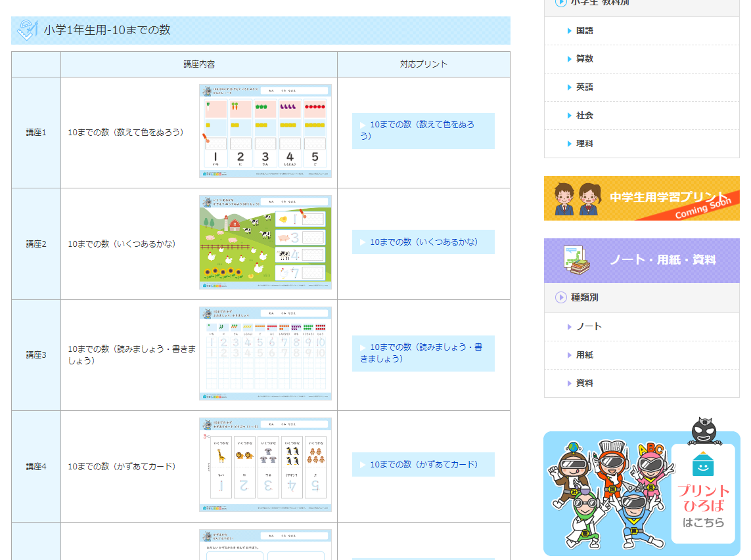Click the arrow icon beside ノート
This screenshot has height=560, width=751.
570,327
